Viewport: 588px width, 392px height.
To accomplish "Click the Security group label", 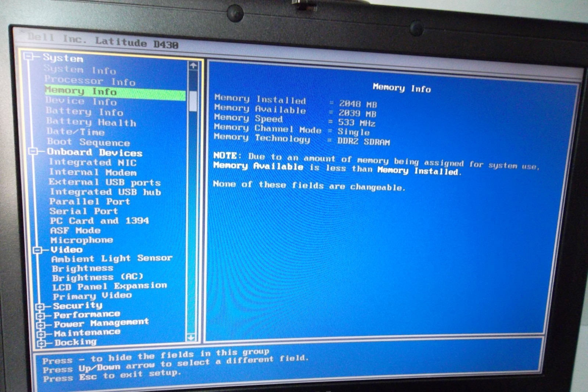I will pyautogui.click(x=78, y=305).
